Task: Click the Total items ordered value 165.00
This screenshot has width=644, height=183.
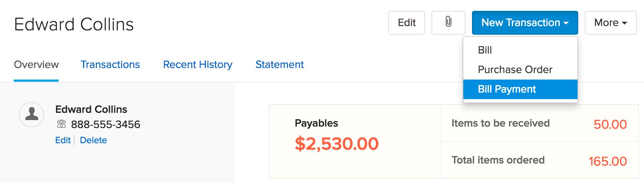Action: 607,161
